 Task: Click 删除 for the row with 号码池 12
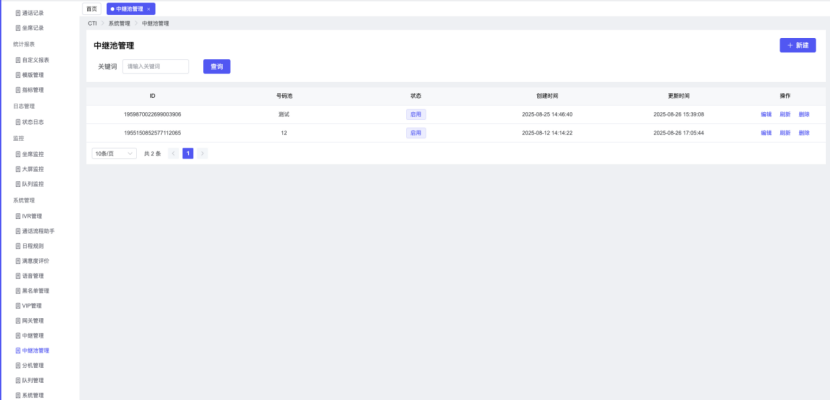click(x=804, y=133)
